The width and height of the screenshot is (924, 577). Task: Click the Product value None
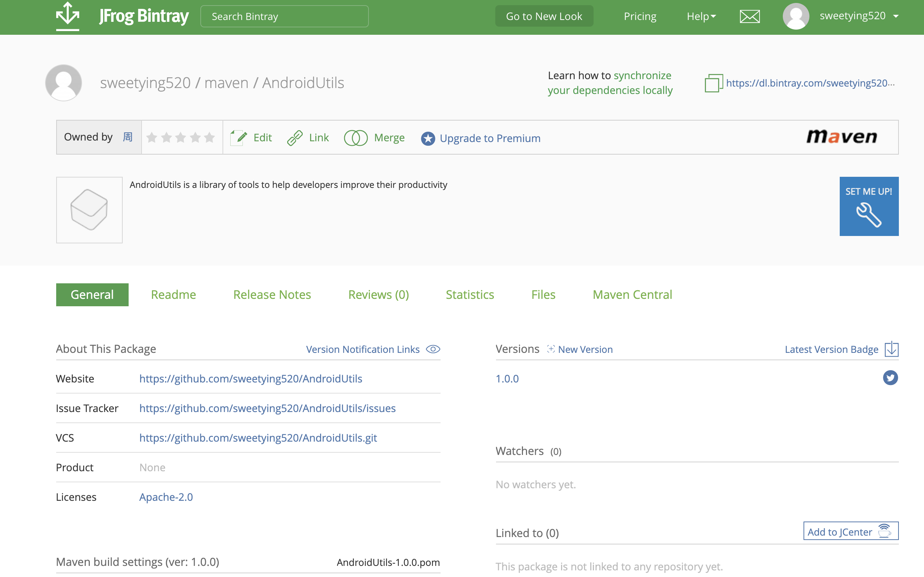[152, 468]
